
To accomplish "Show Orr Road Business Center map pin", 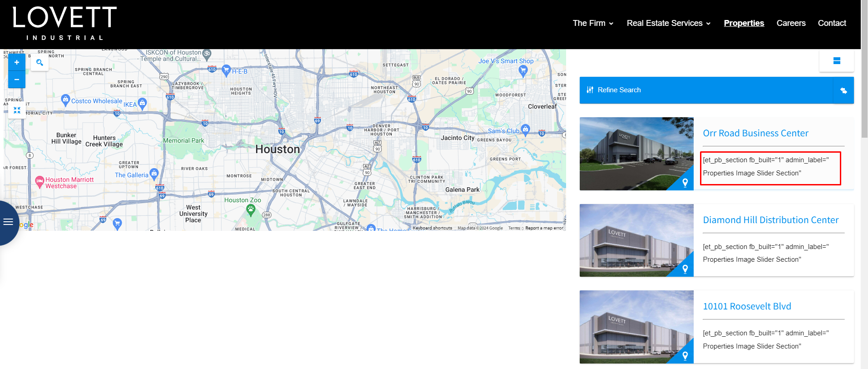I will pyautogui.click(x=685, y=183).
